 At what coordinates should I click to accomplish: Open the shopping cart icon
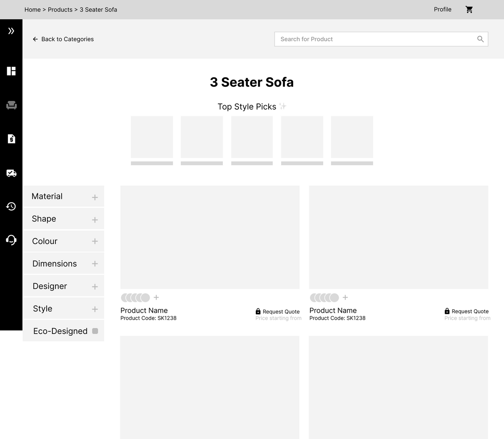tap(469, 10)
